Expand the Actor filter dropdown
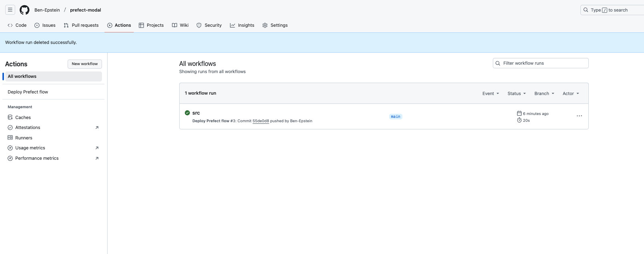This screenshot has height=254, width=644. pos(571,93)
